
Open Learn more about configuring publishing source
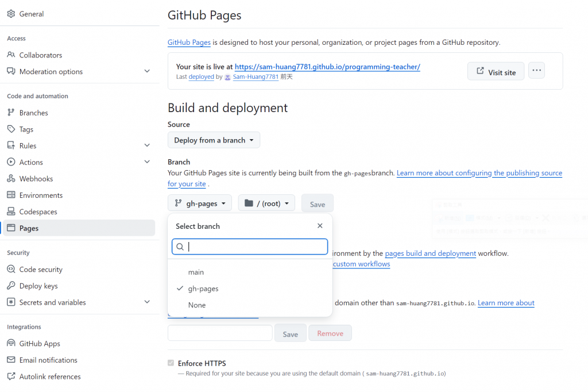tap(479, 173)
